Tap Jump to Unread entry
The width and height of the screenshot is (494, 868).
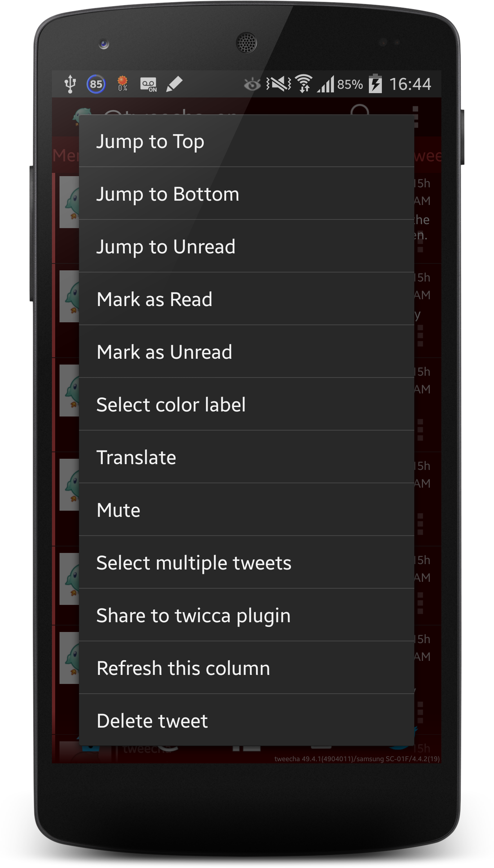pyautogui.click(x=246, y=247)
